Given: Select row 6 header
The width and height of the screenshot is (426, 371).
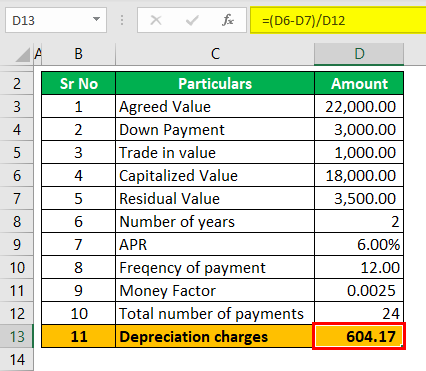Looking at the screenshot, I should click(x=17, y=176).
